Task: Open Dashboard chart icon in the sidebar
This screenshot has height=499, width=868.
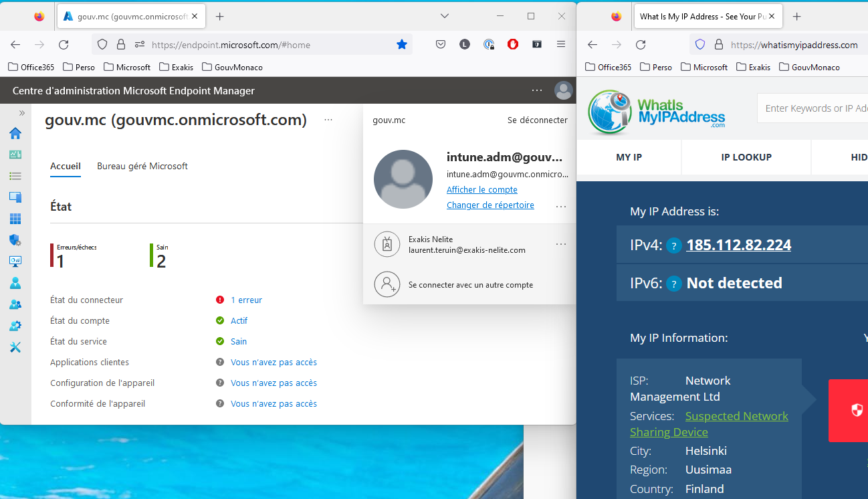Action: [x=15, y=155]
